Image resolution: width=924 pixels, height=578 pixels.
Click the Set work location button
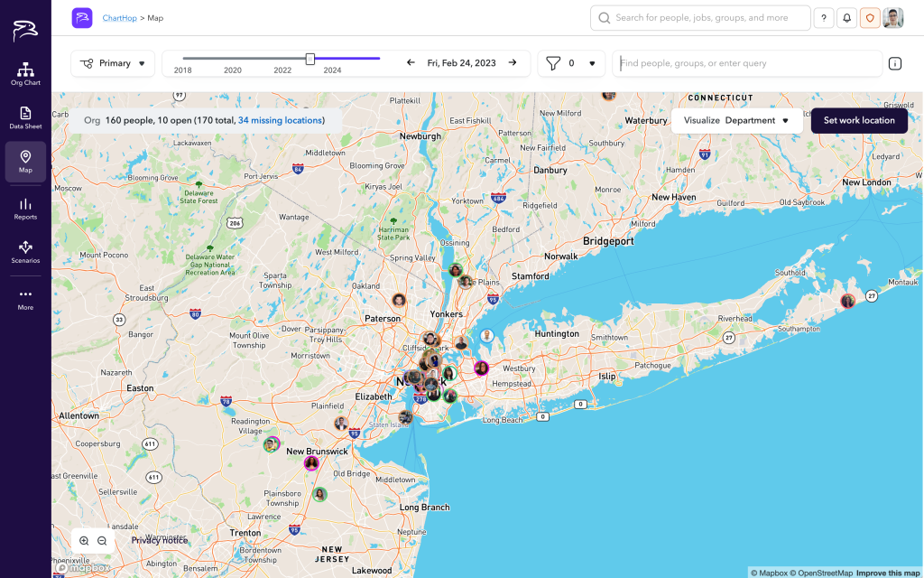tap(859, 120)
